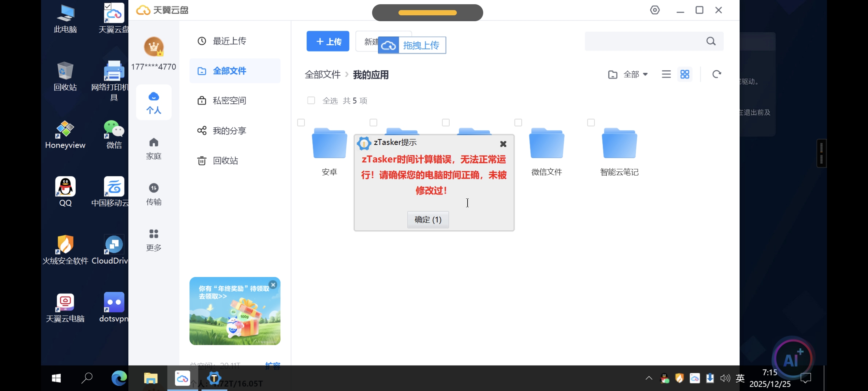Switch to grid view layout
This screenshot has height=391, width=868.
click(x=685, y=74)
